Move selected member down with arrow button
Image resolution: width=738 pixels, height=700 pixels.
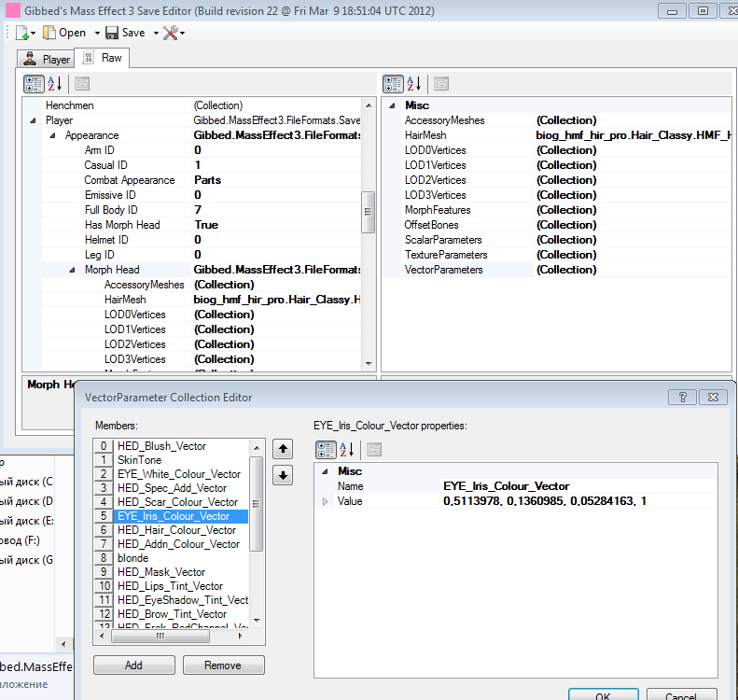point(283,475)
